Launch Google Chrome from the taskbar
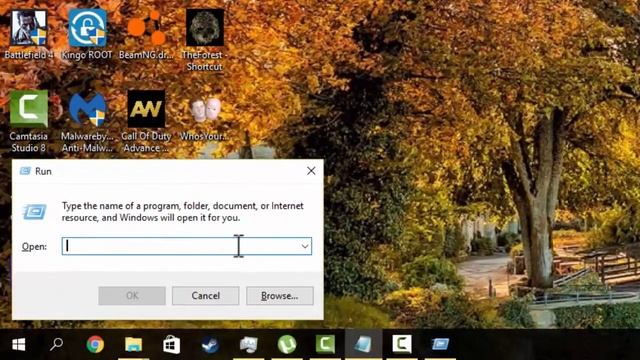 95,344
